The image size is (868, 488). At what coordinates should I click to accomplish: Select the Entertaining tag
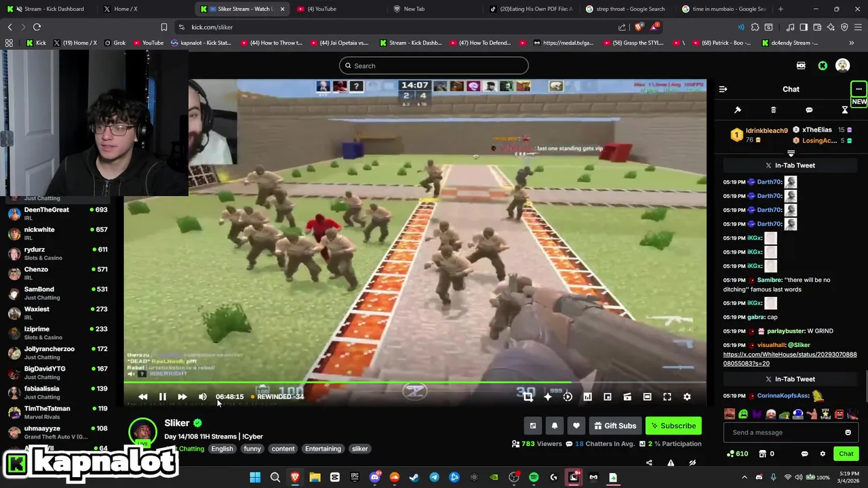pyautogui.click(x=323, y=449)
